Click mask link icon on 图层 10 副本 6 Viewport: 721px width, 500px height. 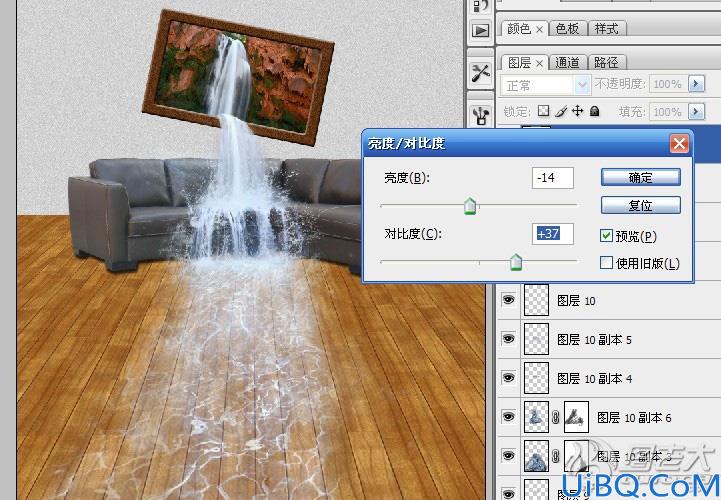click(x=555, y=417)
